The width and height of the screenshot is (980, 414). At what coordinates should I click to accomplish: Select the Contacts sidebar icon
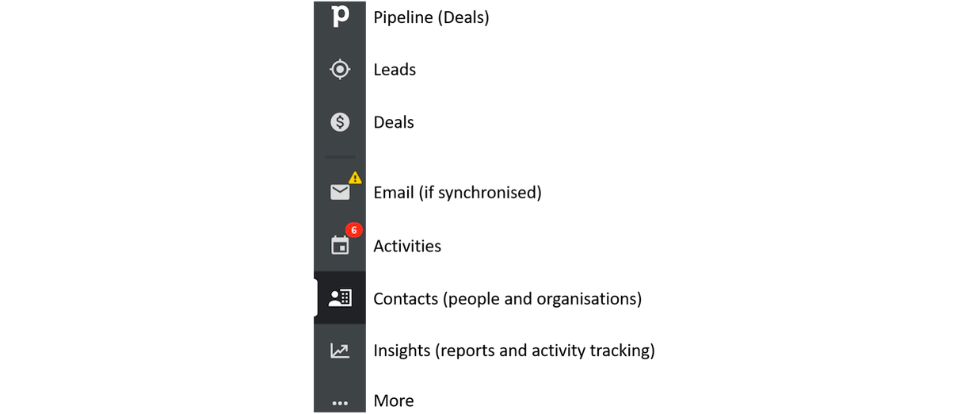pos(340,298)
